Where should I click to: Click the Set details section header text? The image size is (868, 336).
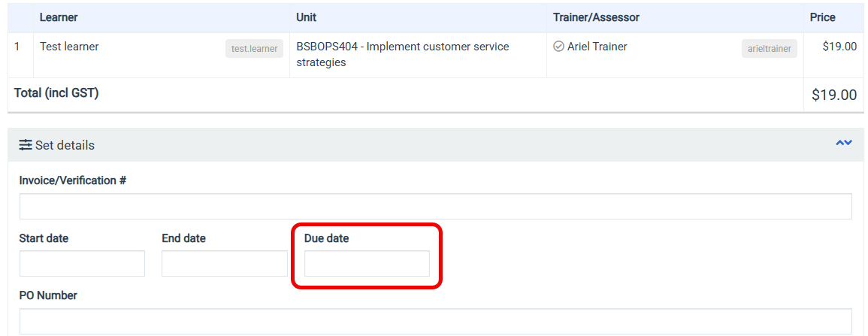tap(65, 145)
